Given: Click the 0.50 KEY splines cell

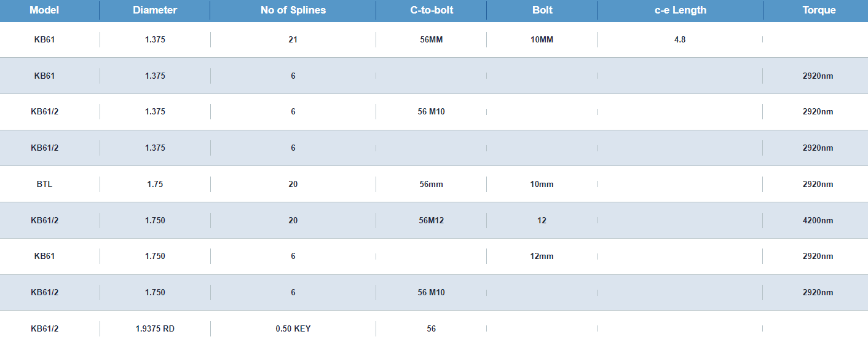Looking at the screenshot, I should 293,328.
